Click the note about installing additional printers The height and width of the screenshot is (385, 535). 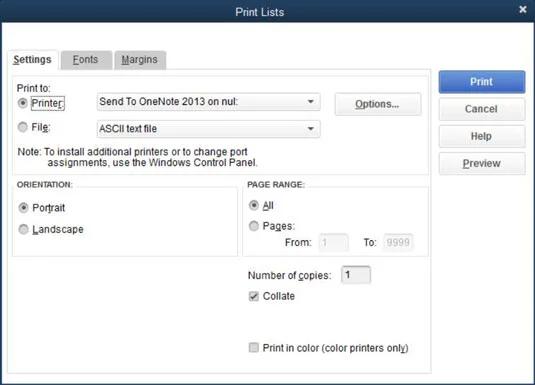point(138,157)
